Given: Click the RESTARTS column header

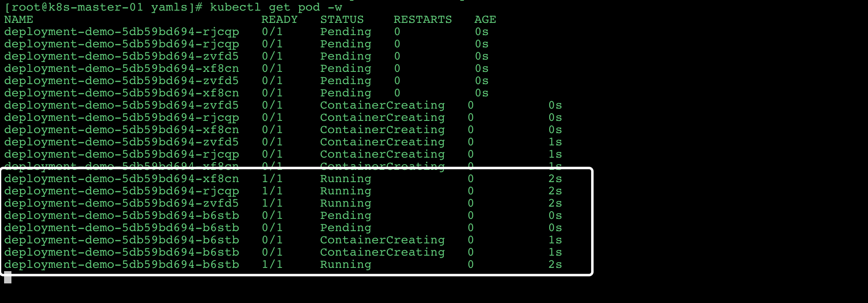Looking at the screenshot, I should coord(423,20).
